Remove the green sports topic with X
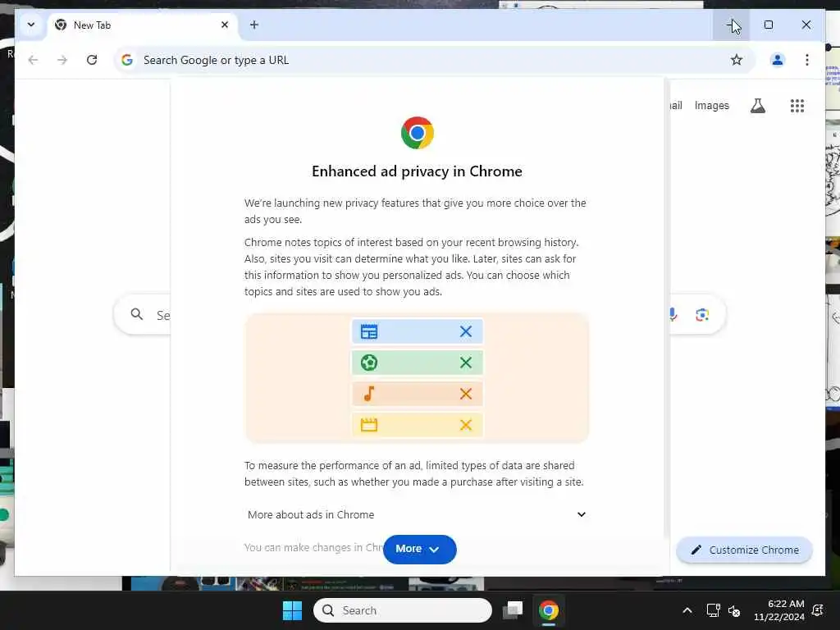Image resolution: width=840 pixels, height=630 pixels. (x=466, y=363)
